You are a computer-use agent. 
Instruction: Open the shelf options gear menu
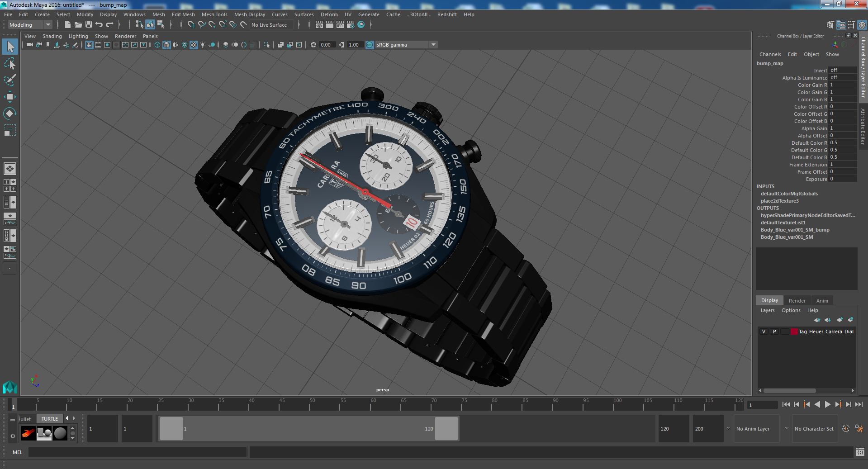click(x=13, y=436)
